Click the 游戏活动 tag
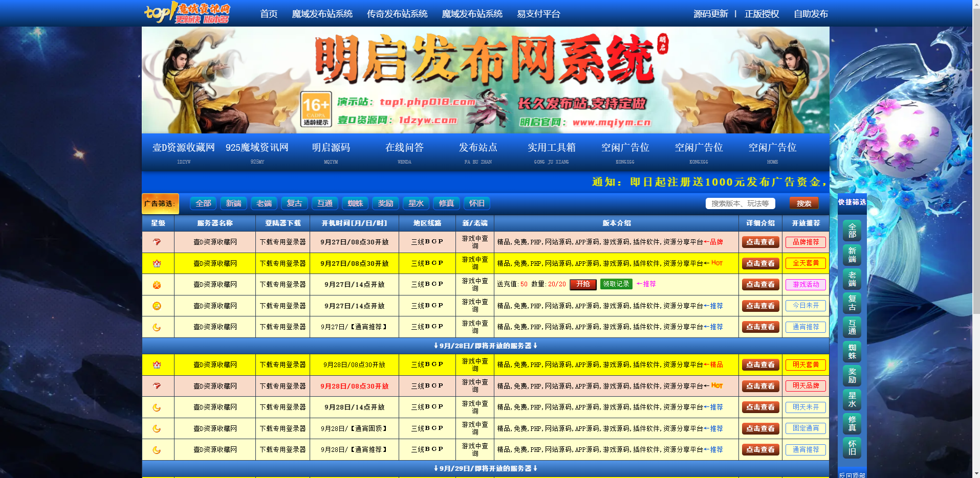980x478 pixels. click(x=805, y=284)
